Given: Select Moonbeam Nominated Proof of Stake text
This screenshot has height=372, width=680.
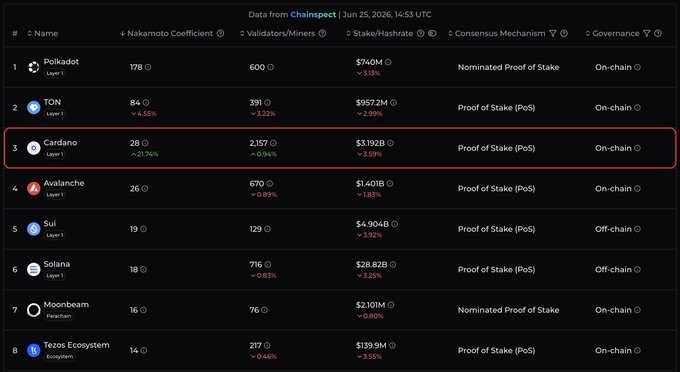Looking at the screenshot, I should (x=508, y=310).
